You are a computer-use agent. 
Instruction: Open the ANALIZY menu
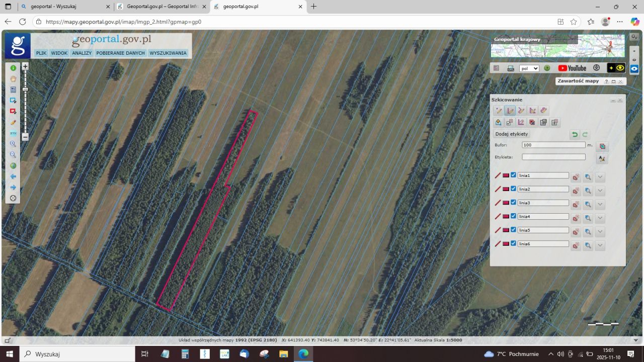(82, 53)
